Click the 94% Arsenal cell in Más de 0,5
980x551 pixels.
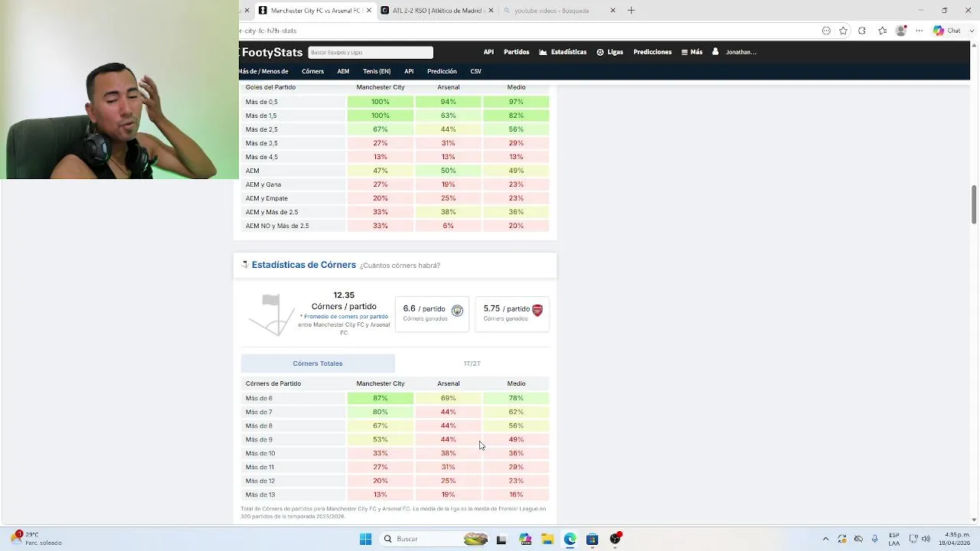[x=449, y=102]
